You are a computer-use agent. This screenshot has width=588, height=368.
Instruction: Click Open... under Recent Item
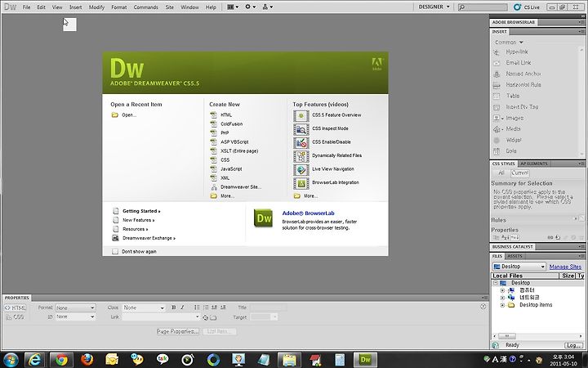129,115
